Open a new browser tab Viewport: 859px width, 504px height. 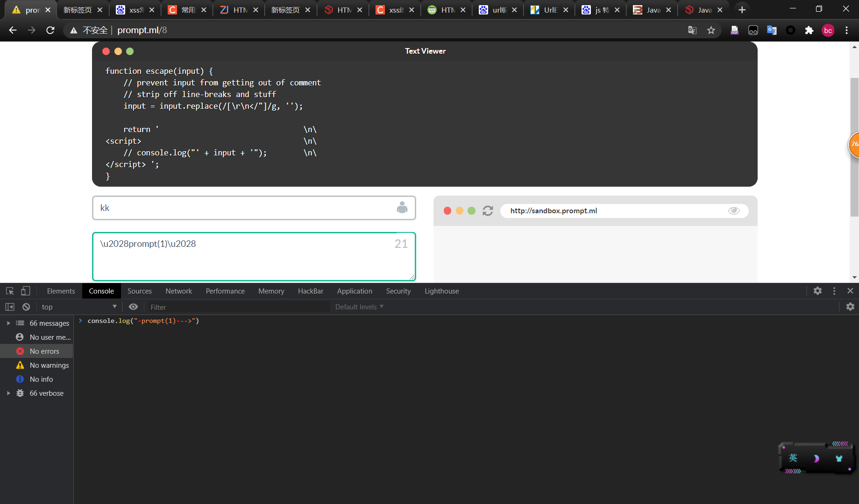tap(742, 10)
